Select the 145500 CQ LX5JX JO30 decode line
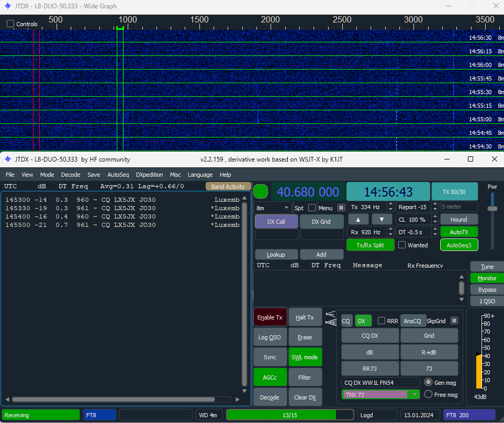 tap(122, 225)
